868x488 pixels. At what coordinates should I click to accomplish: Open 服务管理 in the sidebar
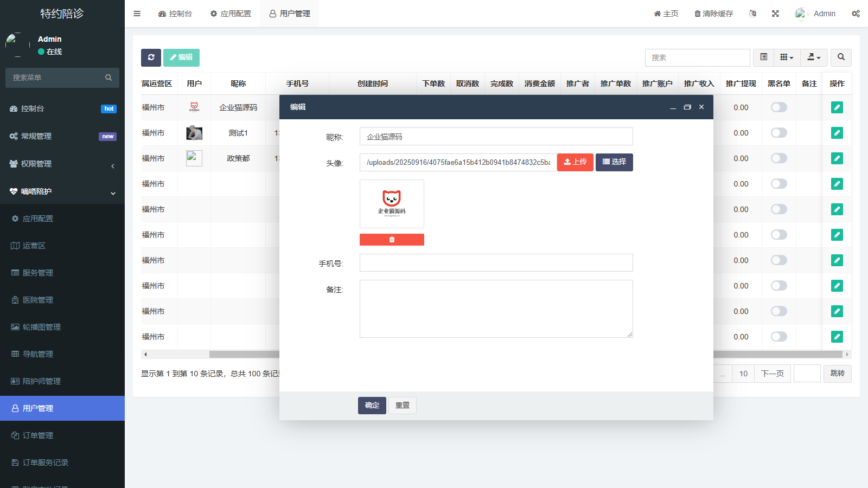point(62,273)
